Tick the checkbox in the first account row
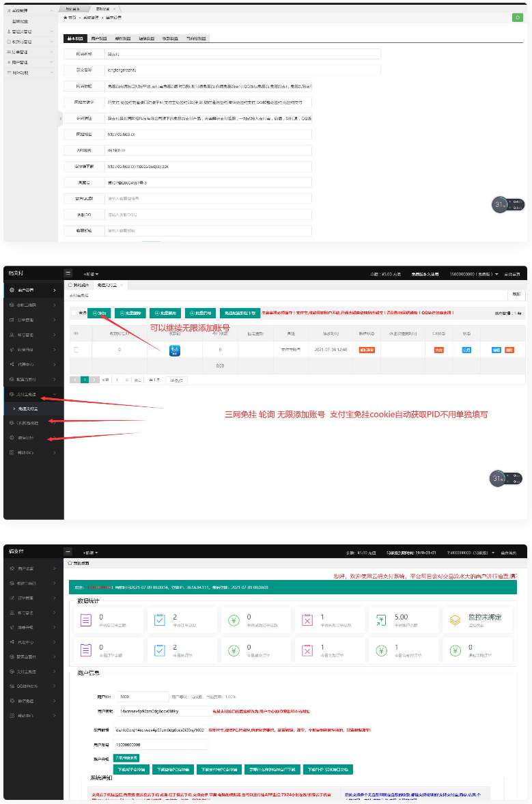532x804 pixels. (x=76, y=350)
